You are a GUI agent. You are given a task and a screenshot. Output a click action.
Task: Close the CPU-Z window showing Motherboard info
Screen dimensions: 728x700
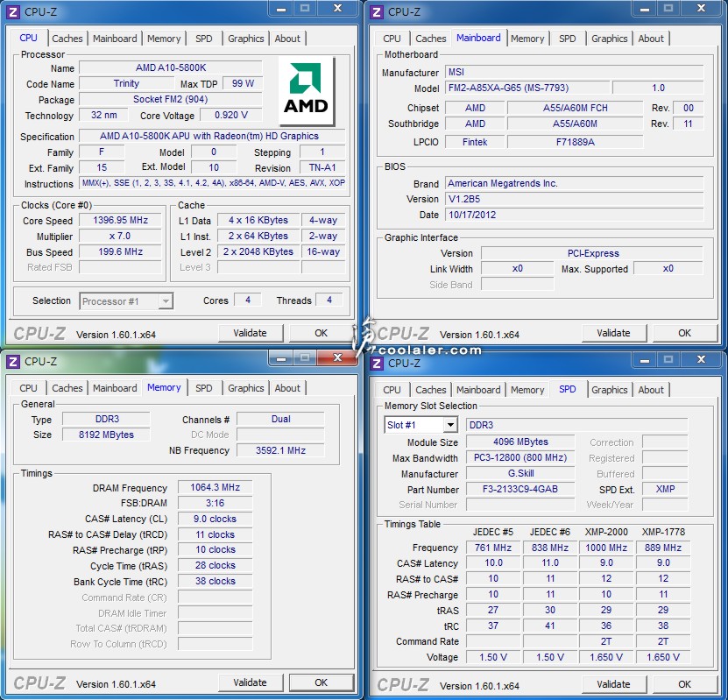pos(700,9)
